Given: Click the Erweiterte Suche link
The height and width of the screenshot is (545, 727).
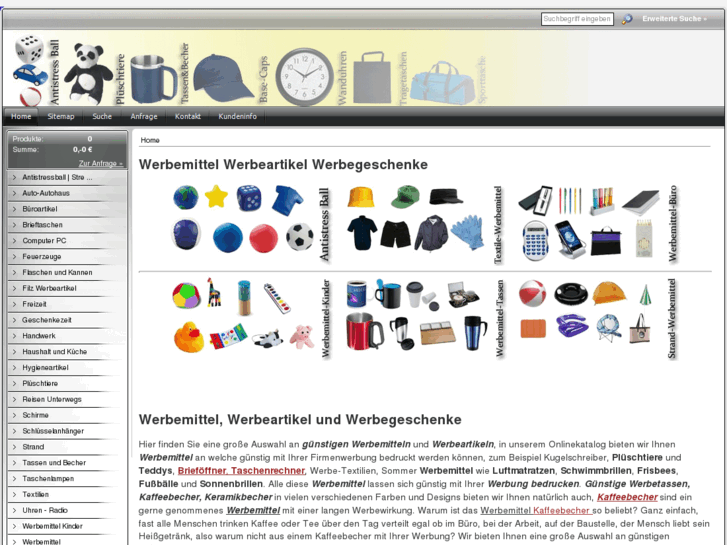Looking at the screenshot, I should pos(674,19).
